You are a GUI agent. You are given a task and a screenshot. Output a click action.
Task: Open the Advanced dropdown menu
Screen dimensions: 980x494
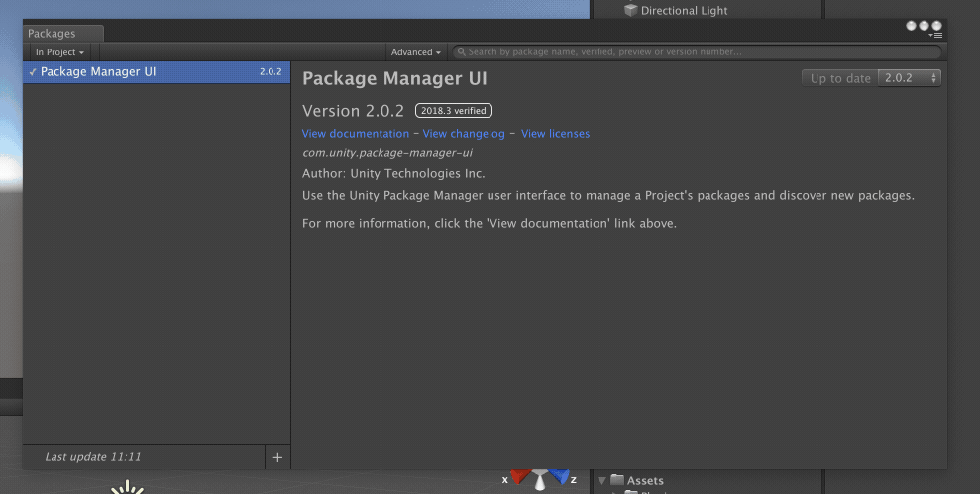click(x=415, y=52)
